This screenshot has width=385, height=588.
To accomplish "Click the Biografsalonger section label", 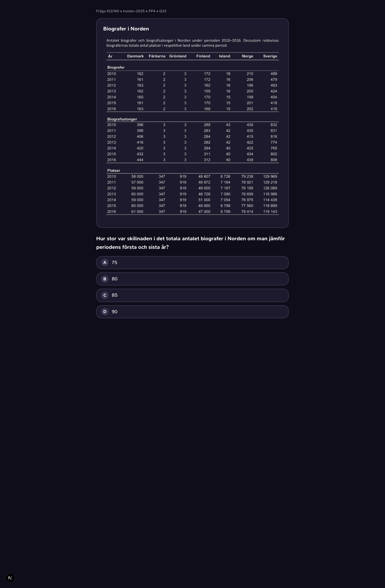I will coord(122,119).
